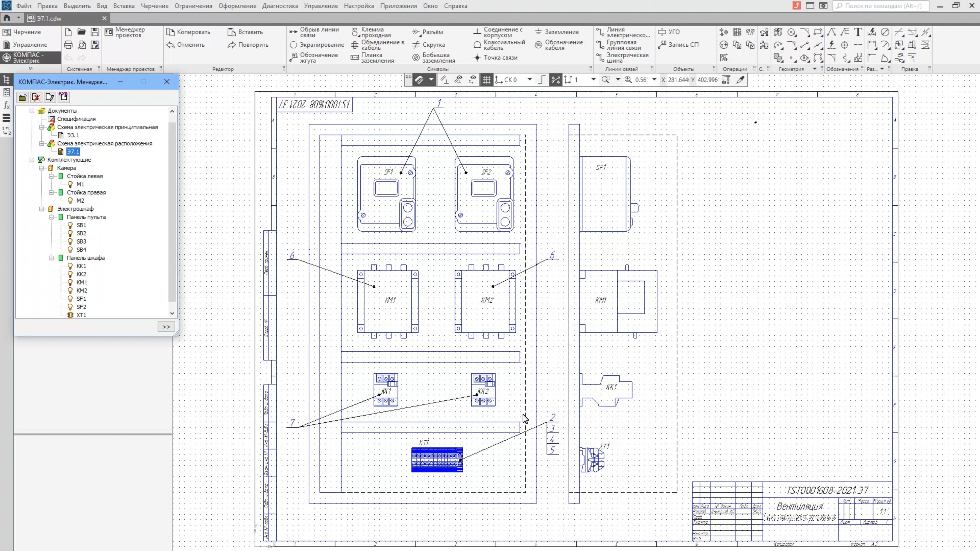The height and width of the screenshot is (551, 980).
Task: Collapse the Документы tree node
Action: pyautogui.click(x=32, y=111)
